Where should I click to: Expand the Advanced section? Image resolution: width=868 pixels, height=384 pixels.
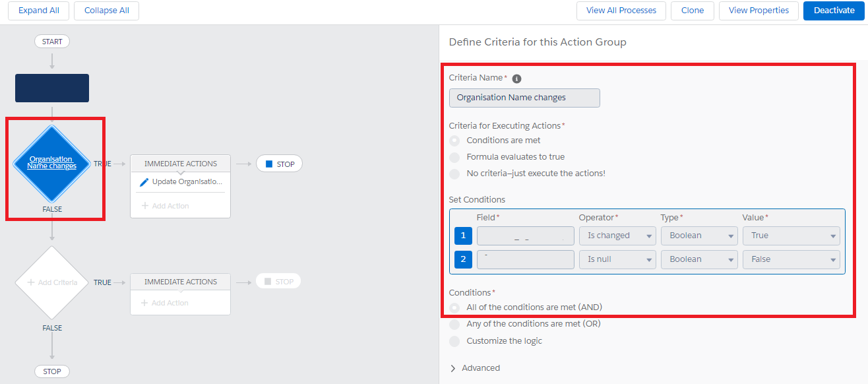[x=475, y=368]
